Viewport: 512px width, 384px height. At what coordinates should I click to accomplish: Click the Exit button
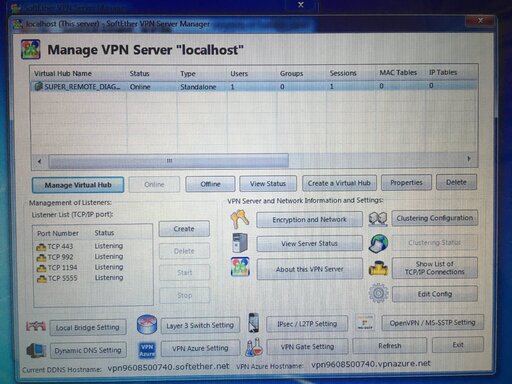(x=458, y=345)
